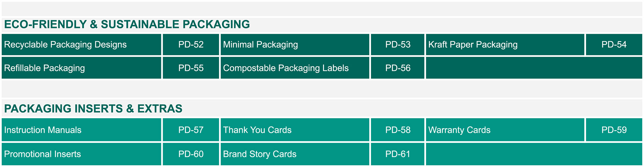Select the PD-59 code

(x=614, y=130)
